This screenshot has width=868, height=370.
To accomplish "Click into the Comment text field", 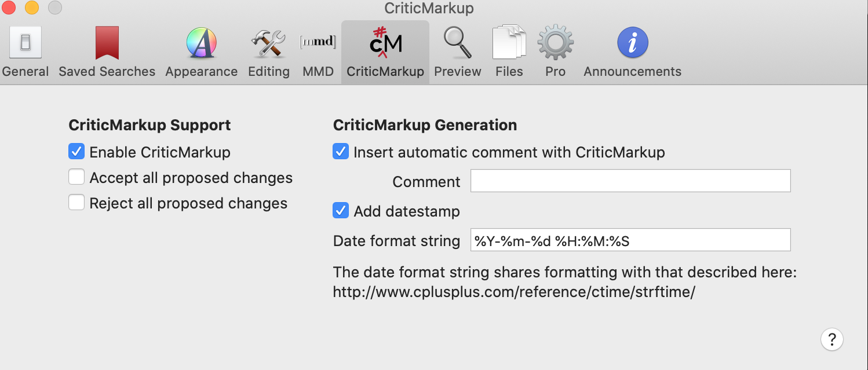I will click(x=630, y=181).
